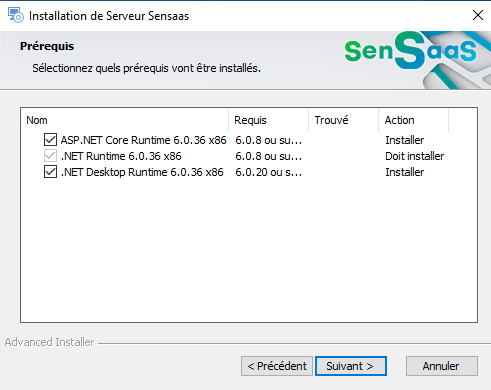The image size is (491, 390).
Task: Select the ASP.NET Core Runtime 6.0.36 x86 row name
Action: pos(143,140)
